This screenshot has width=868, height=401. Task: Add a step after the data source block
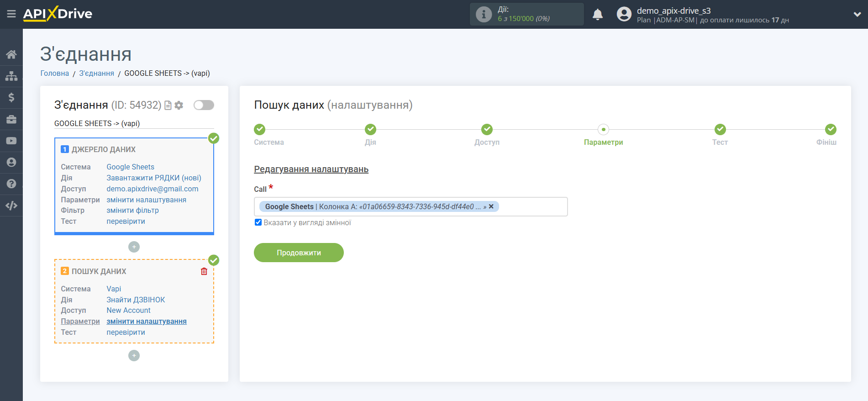(134, 247)
